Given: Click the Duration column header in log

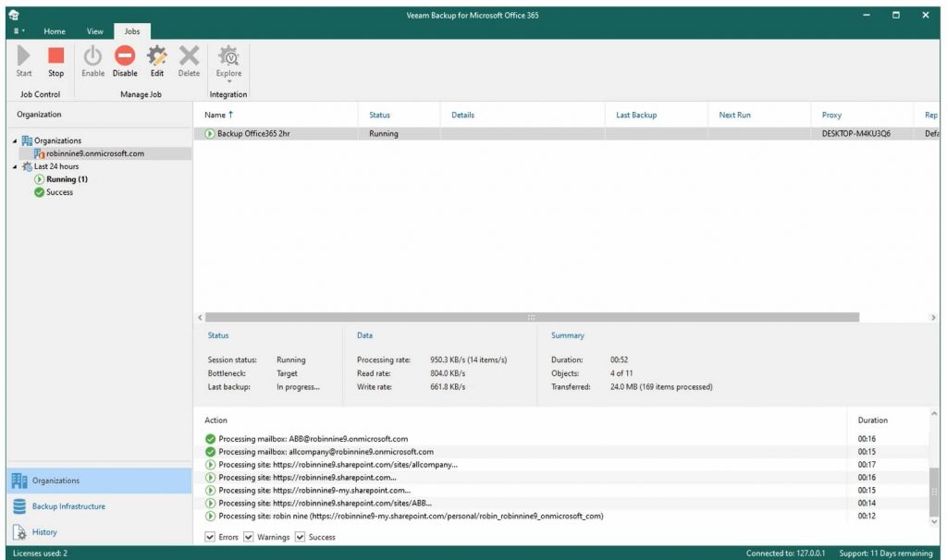Looking at the screenshot, I should [873, 420].
